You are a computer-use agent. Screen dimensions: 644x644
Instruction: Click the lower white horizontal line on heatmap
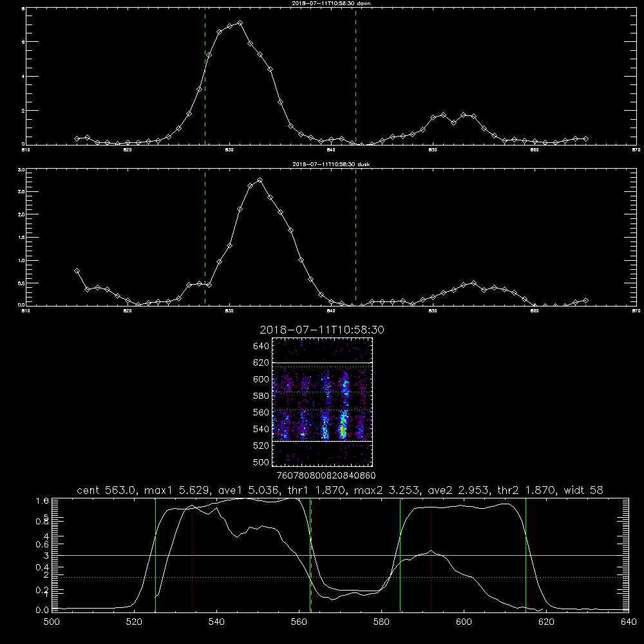(322, 442)
